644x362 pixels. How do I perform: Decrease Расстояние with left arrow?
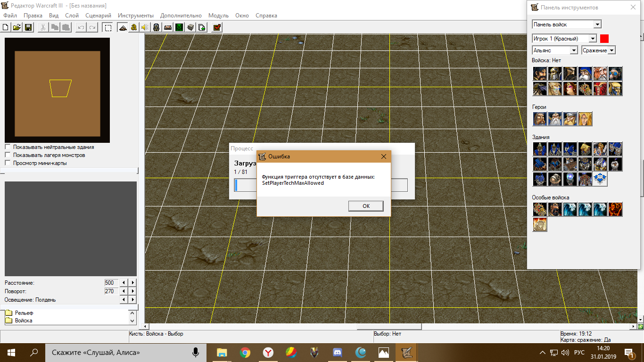click(x=124, y=283)
